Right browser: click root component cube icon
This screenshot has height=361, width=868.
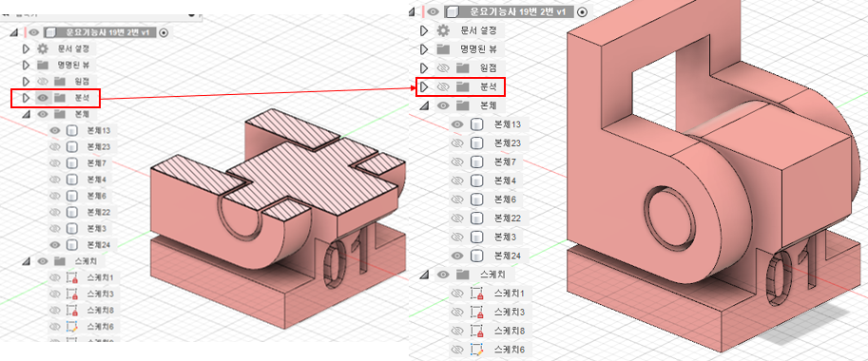click(x=453, y=11)
